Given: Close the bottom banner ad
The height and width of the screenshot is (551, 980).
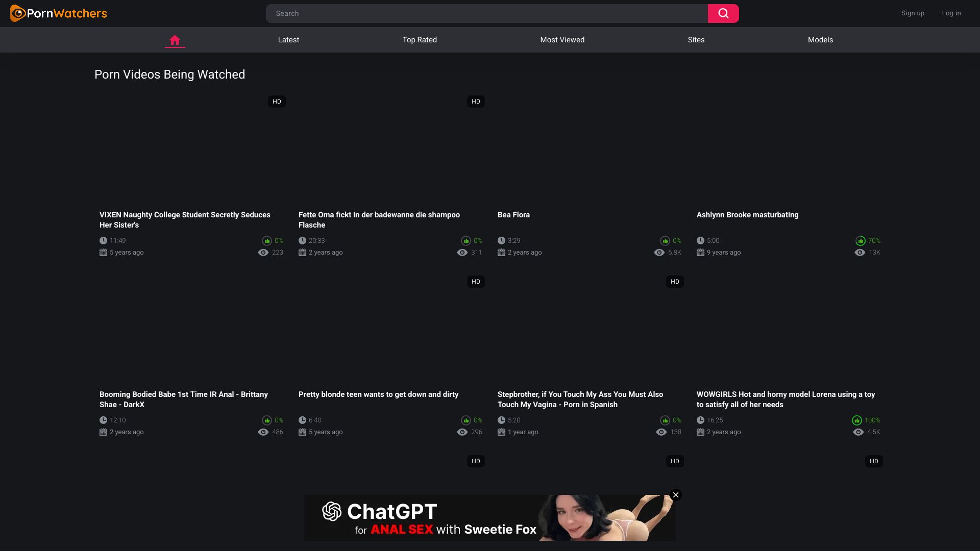Looking at the screenshot, I should click(x=676, y=495).
